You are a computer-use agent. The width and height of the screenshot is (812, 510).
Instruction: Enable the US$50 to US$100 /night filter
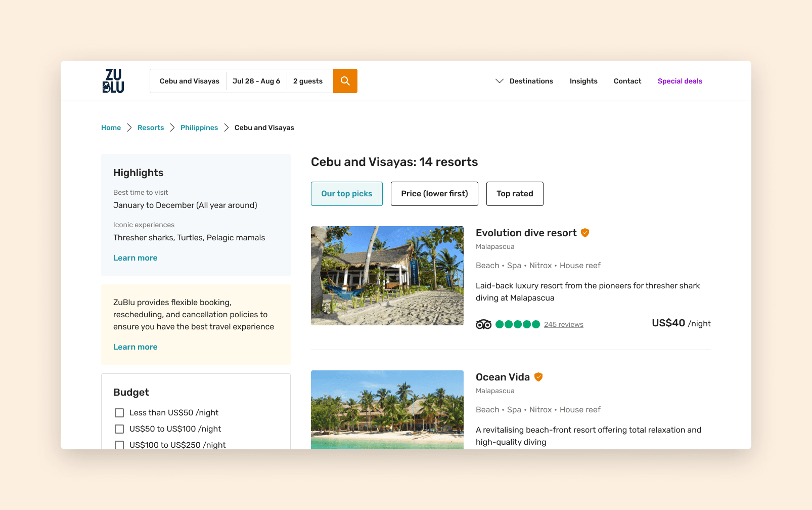click(119, 429)
